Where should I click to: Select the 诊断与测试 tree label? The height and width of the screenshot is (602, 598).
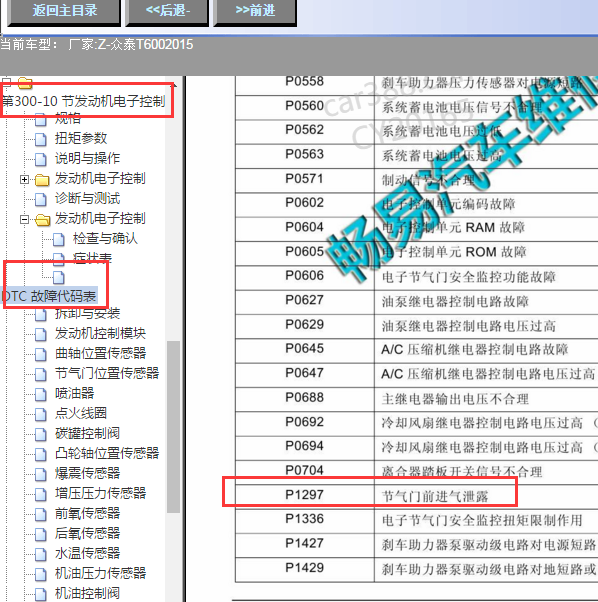pyautogui.click(x=87, y=198)
